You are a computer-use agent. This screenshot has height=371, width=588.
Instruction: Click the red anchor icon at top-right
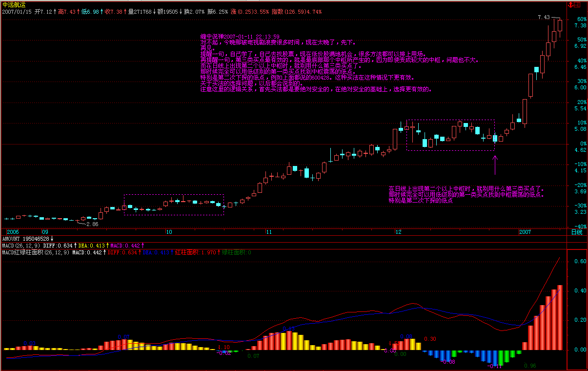[x=569, y=4]
